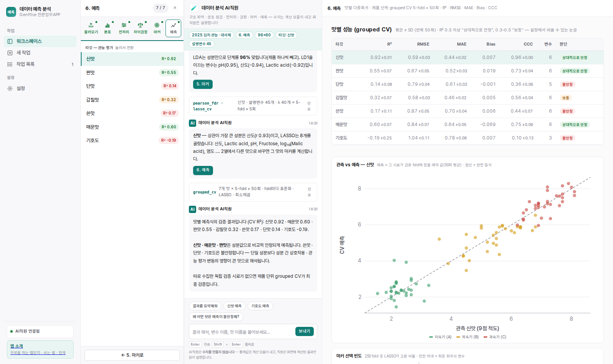Viewport: 613px width, 364px height.
Task: Click the 짠맛 row in performance table
Action: click(x=467, y=71)
